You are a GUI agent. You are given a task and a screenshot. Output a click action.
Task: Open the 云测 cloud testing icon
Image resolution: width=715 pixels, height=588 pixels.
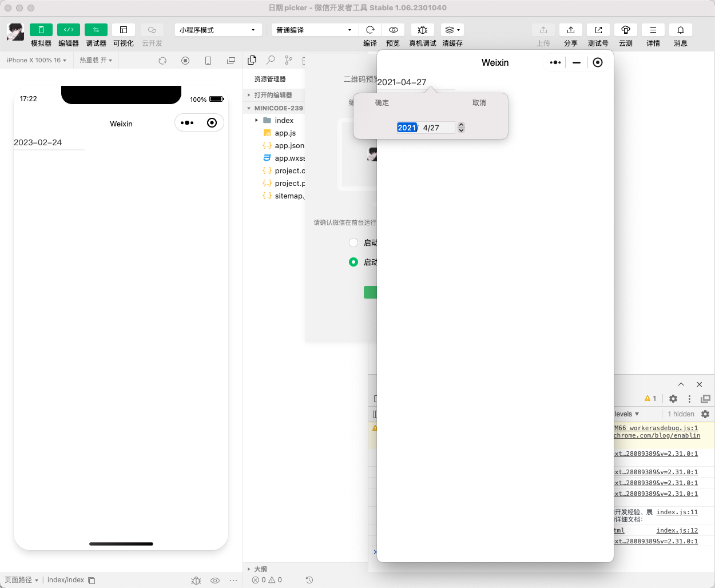pos(626,30)
